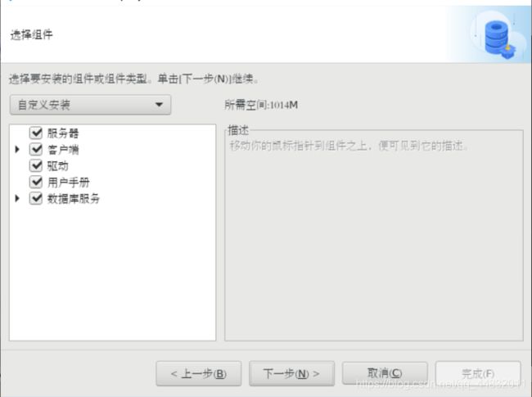Toggle the 客户端 checkbox

[36, 149]
